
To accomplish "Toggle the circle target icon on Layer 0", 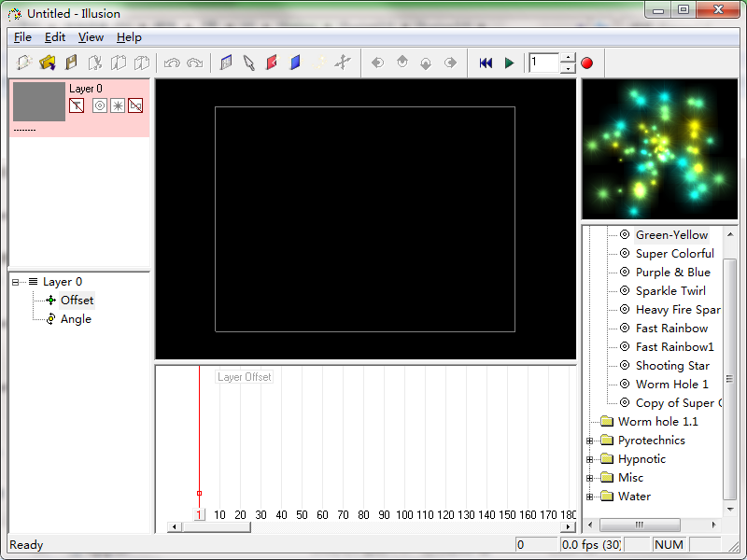I will pos(100,106).
